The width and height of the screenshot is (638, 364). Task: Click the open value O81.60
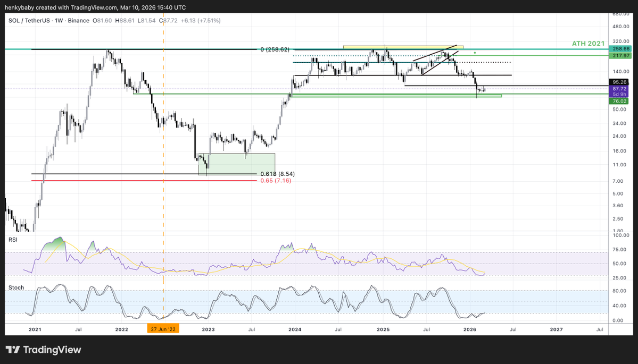point(103,20)
